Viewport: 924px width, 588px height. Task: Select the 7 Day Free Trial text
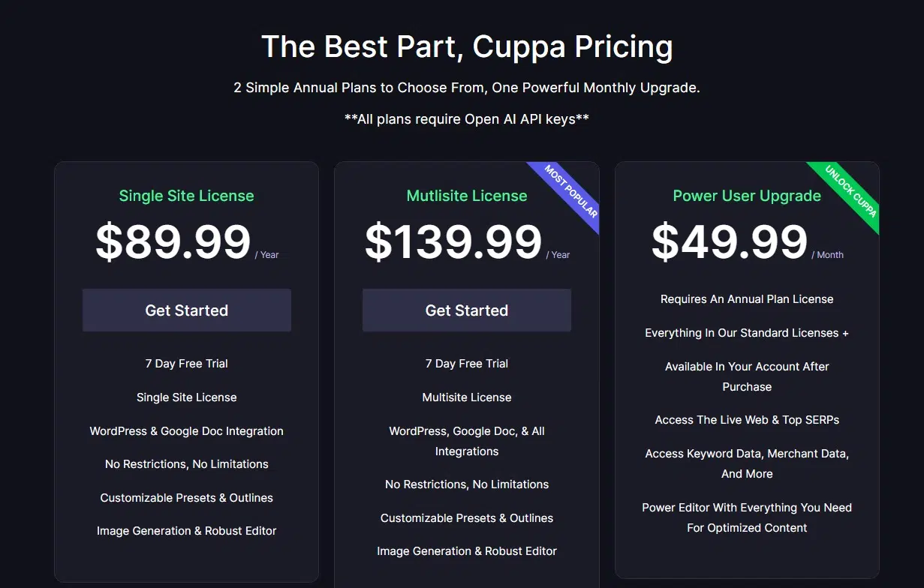point(186,363)
